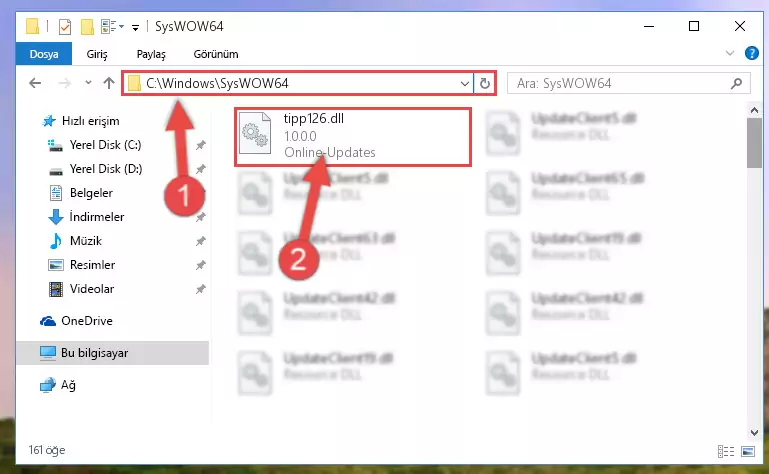Unpin Müzik from quick access

201,241
